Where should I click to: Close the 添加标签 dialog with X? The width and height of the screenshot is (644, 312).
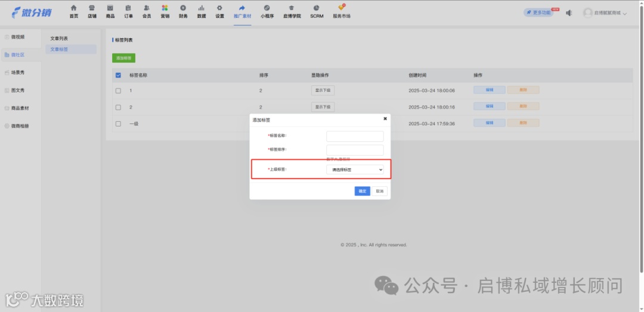[385, 118]
